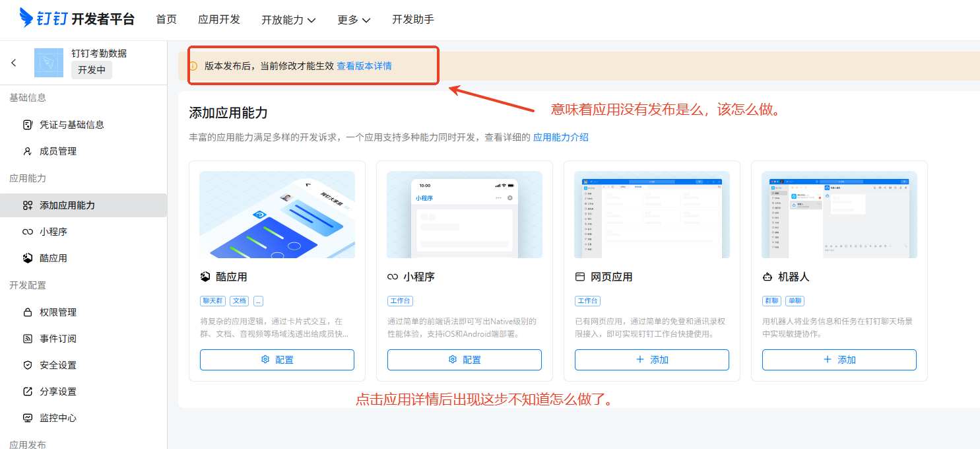This screenshot has height=449, width=980.
Task: Select 监控中心 in sidebar
Action: tap(83, 418)
